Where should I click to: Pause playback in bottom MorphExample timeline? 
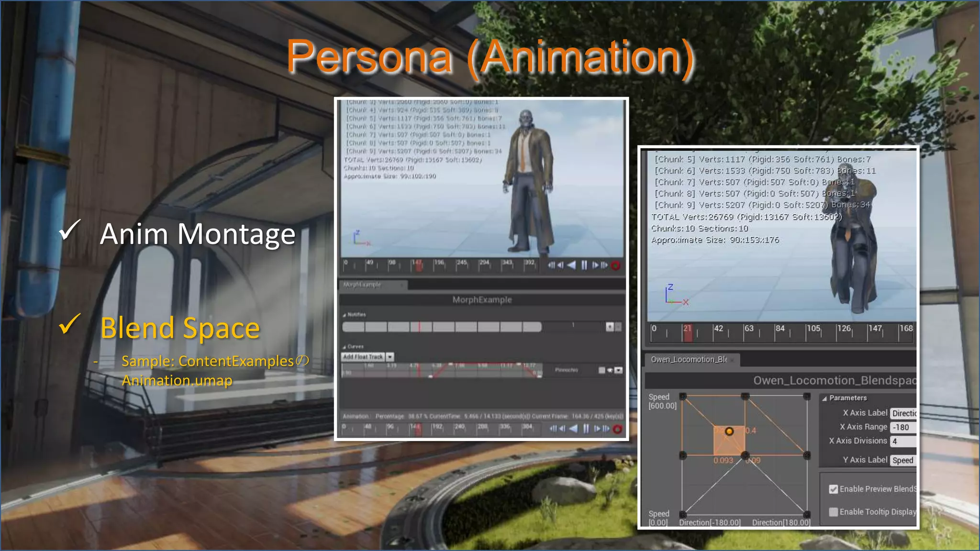click(586, 429)
